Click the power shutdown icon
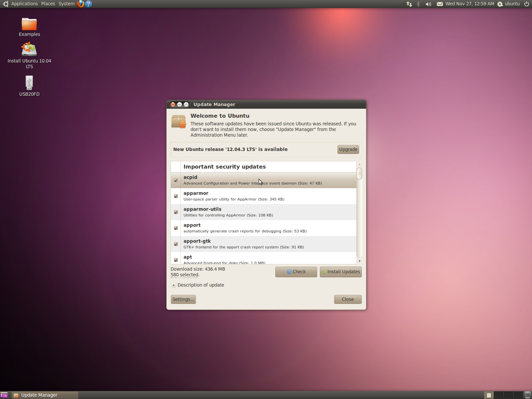The height and width of the screenshot is (399, 532). (x=527, y=4)
